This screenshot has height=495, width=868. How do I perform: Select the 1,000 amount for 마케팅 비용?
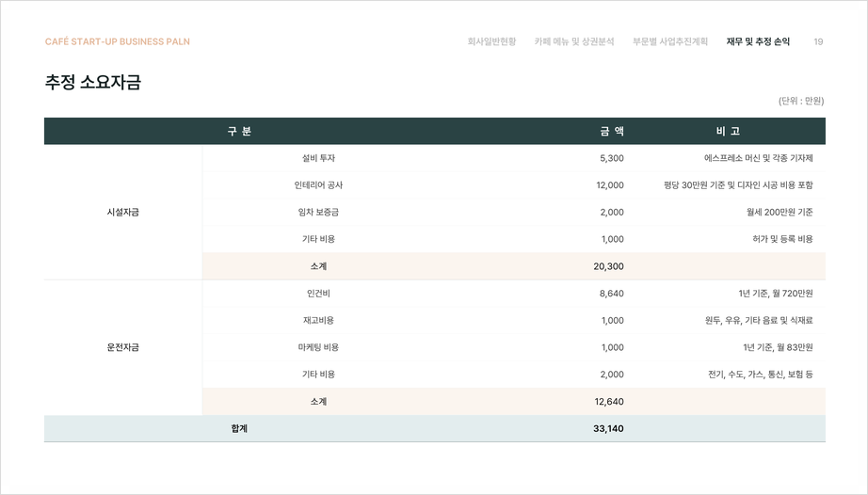[x=612, y=347]
